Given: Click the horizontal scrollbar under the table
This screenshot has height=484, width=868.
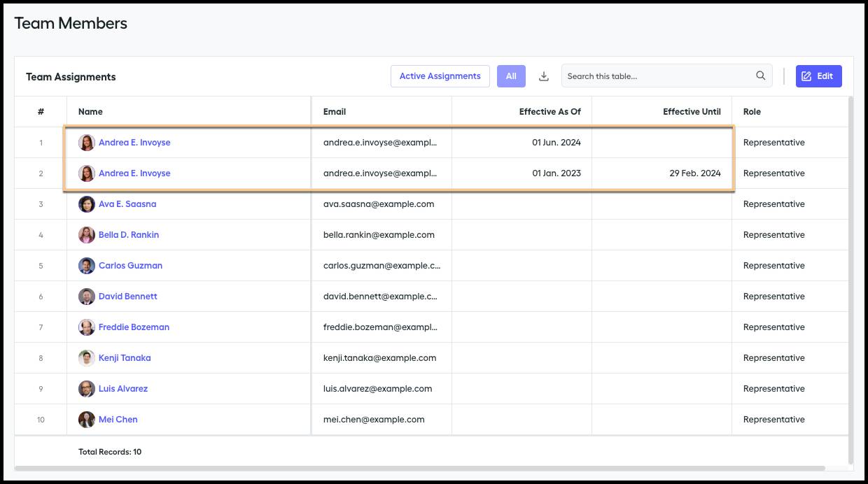Looking at the screenshot, I should click(x=420, y=468).
